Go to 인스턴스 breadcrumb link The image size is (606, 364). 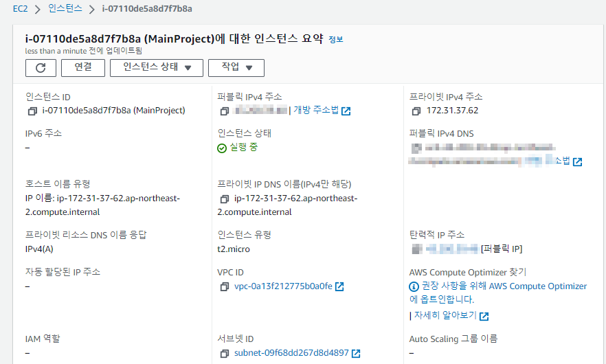(65, 8)
